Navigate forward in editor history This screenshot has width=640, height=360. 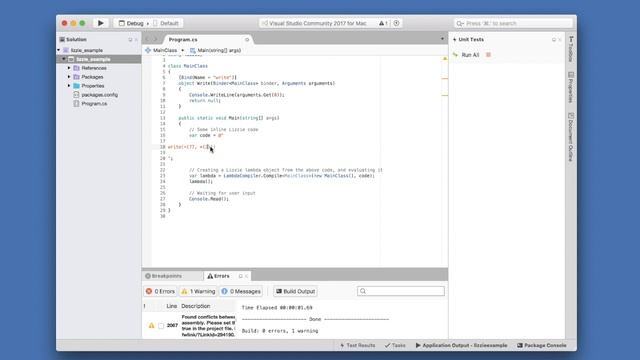tap(155, 40)
